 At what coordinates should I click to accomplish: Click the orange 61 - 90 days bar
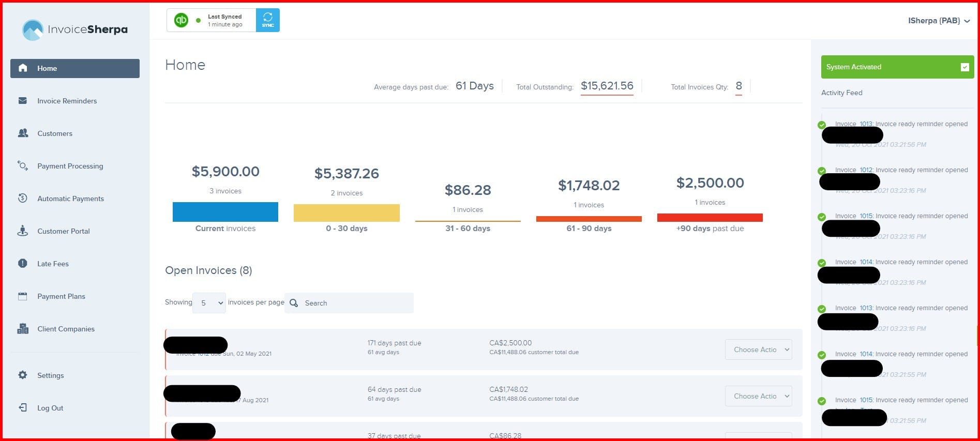589,219
